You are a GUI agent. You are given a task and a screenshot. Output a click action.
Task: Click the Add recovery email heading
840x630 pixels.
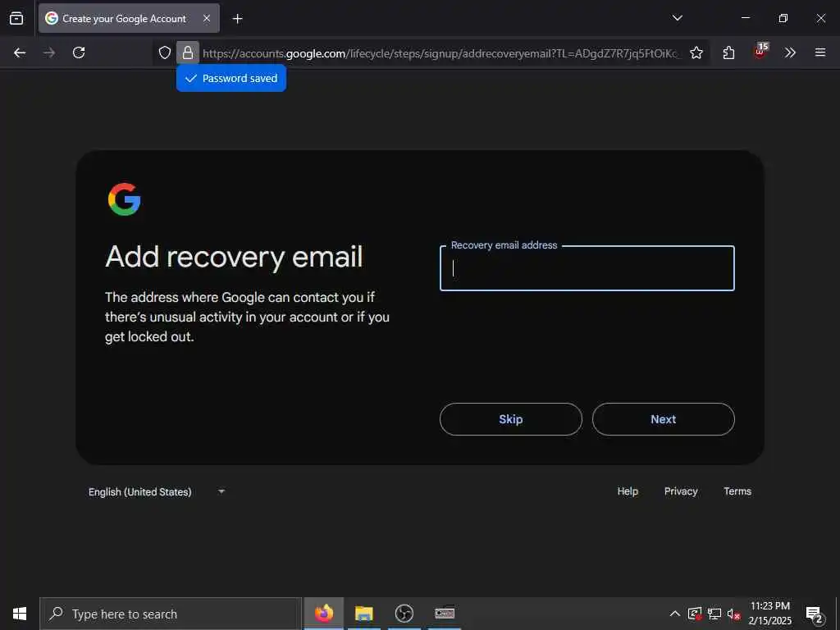[x=234, y=257]
